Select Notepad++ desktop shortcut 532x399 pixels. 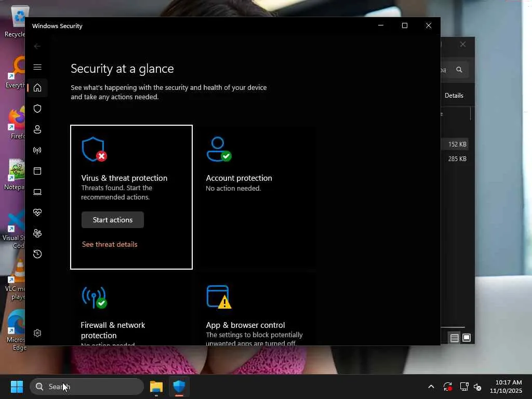tap(15, 175)
